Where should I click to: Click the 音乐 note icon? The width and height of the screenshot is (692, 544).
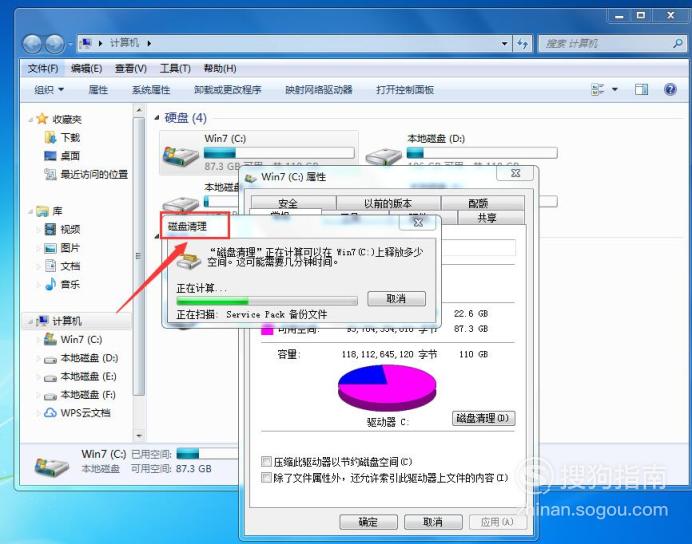tap(50, 284)
